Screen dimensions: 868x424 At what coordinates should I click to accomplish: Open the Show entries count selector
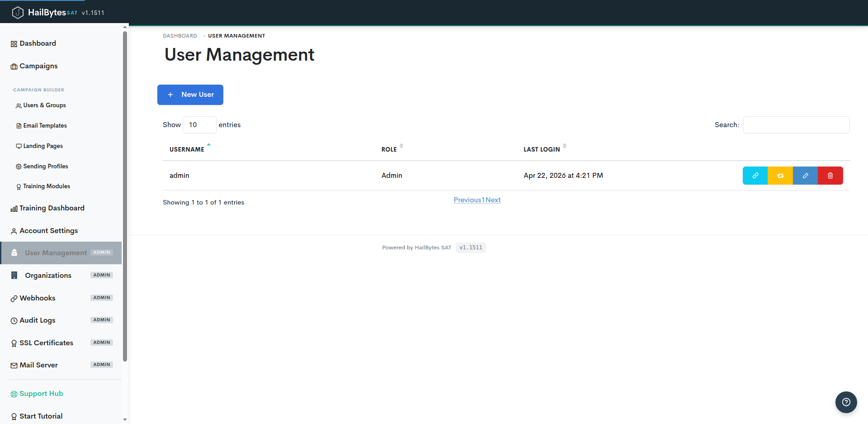(x=199, y=125)
